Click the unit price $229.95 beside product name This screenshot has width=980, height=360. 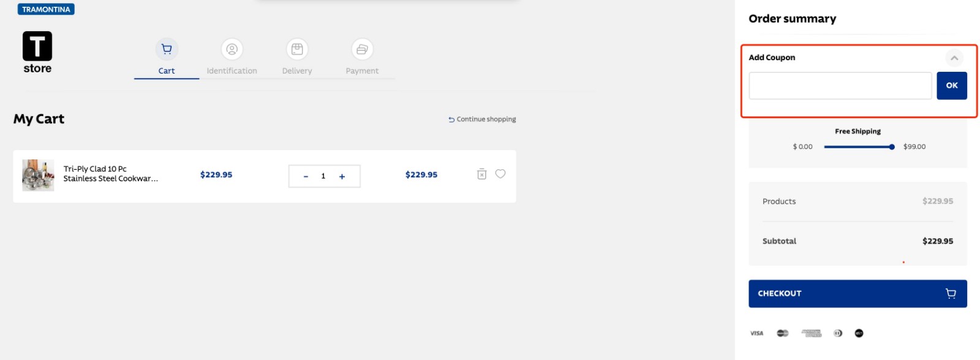(x=216, y=175)
